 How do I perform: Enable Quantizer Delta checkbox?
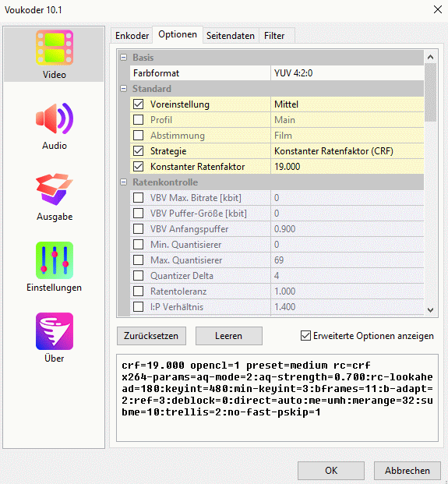point(138,275)
